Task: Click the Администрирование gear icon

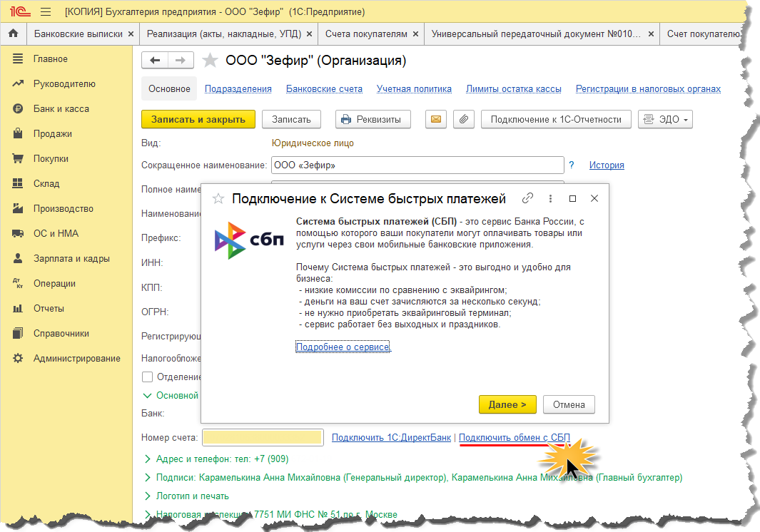Action: 18,358
